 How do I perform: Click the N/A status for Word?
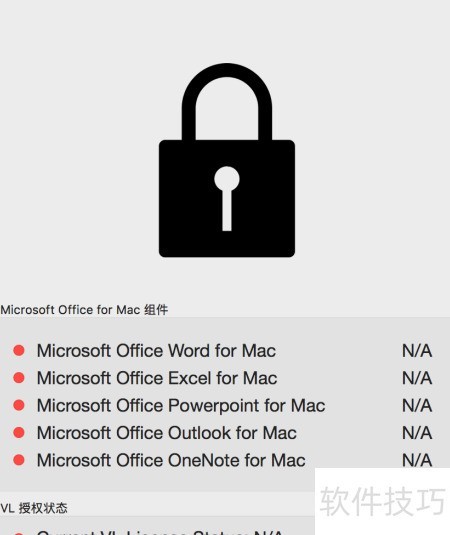click(x=417, y=351)
